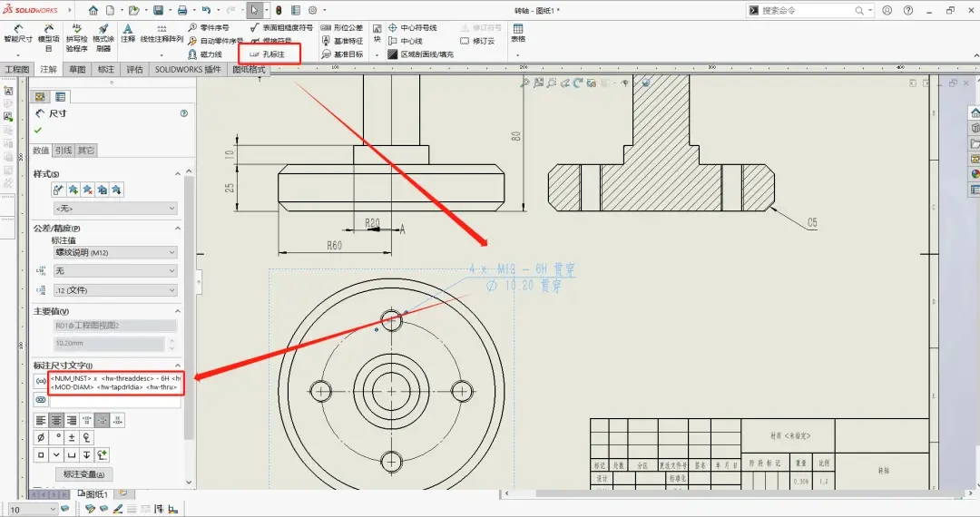980x517 pixels.
Task: Click the 基准目标 Datum Target tool
Action: 342,54
